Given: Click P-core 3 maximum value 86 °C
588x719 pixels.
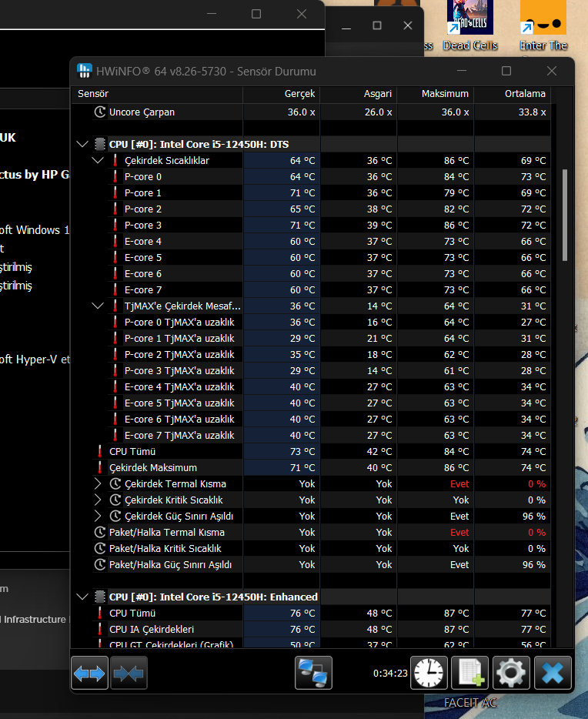Looking at the screenshot, I should (x=456, y=225).
